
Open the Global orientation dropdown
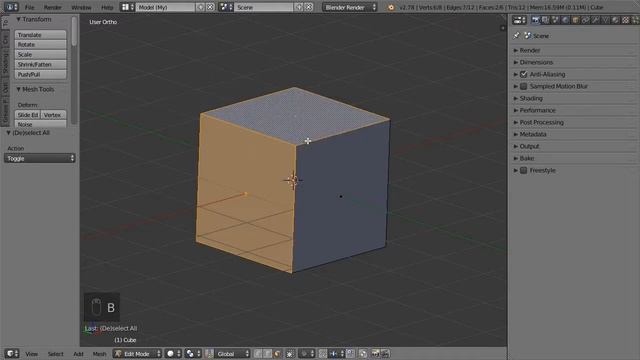click(232, 353)
